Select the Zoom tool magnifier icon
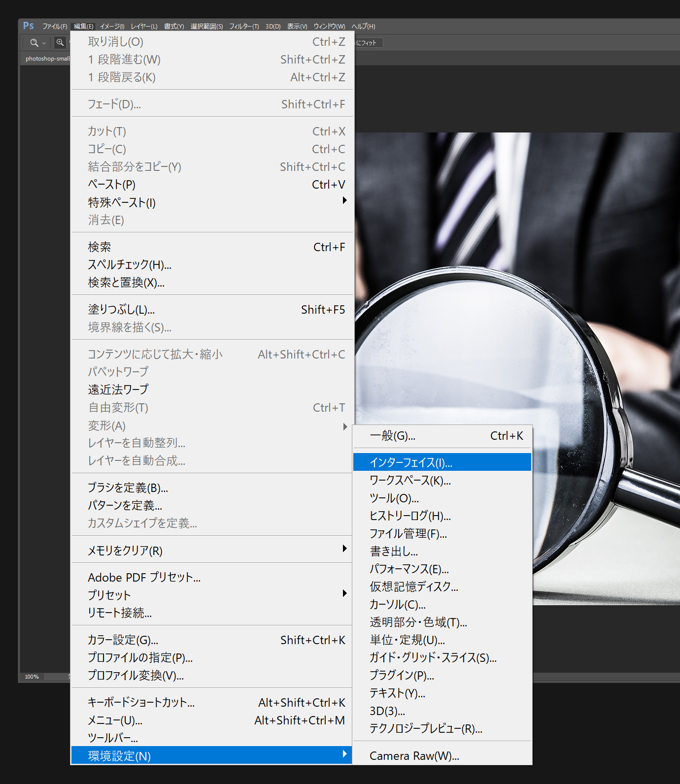 pyautogui.click(x=34, y=43)
